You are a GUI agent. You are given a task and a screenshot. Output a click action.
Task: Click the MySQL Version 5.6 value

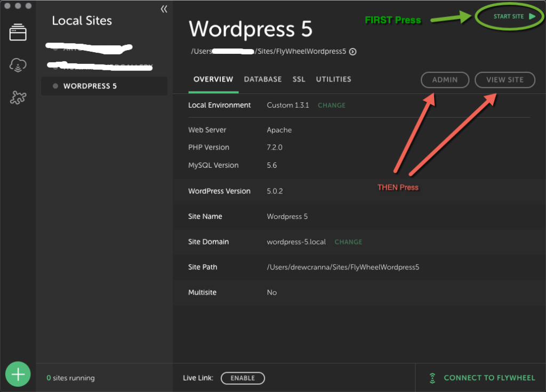pyautogui.click(x=271, y=165)
